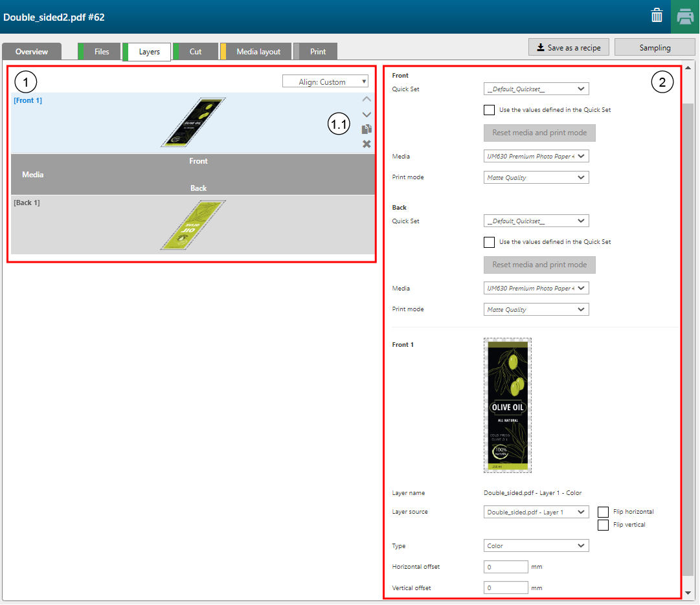Move Front 1 layer up with arrow
The height and width of the screenshot is (605, 700).
point(367,100)
